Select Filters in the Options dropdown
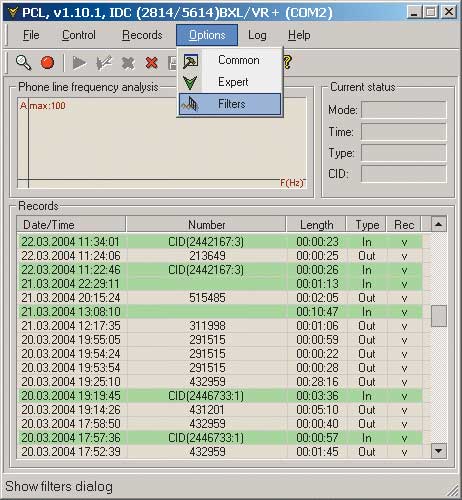Screen dimensions: 462x500 [x=230, y=104]
